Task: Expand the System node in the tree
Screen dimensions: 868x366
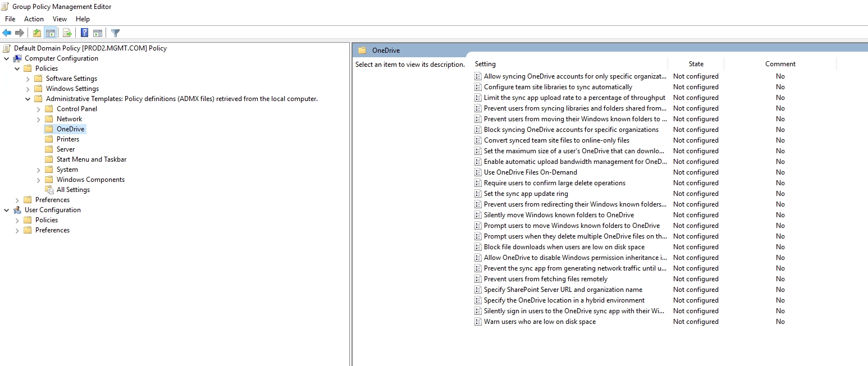Action: pos(38,169)
